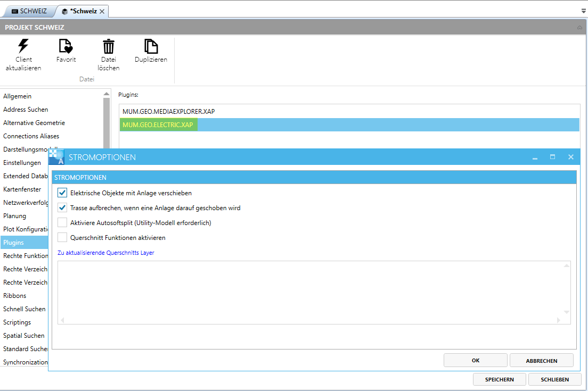Click Querschnitts list scroll-down arrow
Image resolution: width=588 pixels, height=391 pixels.
pyautogui.click(x=567, y=312)
